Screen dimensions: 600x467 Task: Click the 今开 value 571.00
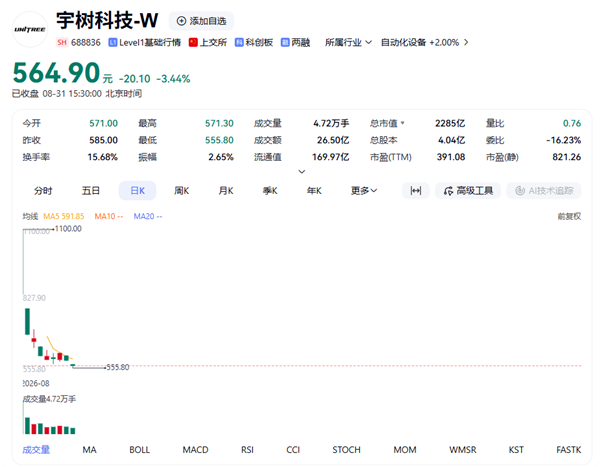tap(104, 123)
